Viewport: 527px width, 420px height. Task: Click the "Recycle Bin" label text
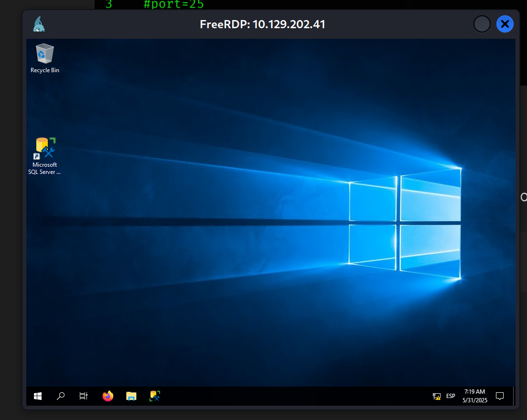45,70
